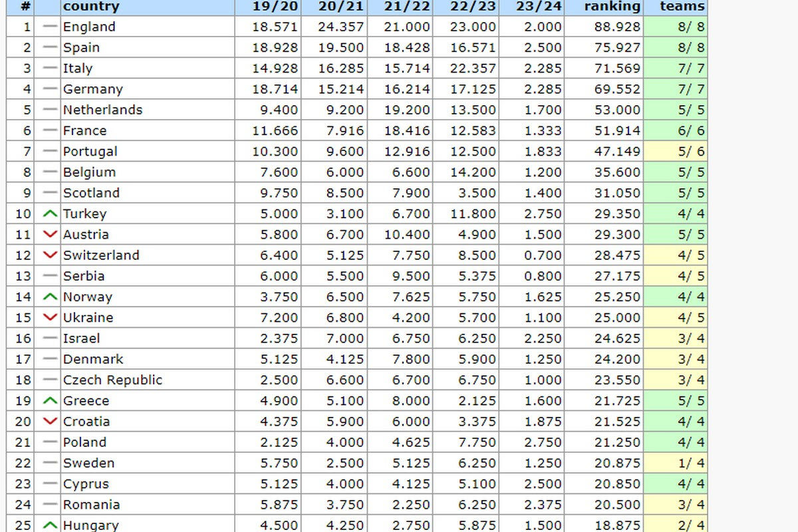Click the green up arrow beside Turkey
Screen dimensions: 798x532
click(50, 214)
